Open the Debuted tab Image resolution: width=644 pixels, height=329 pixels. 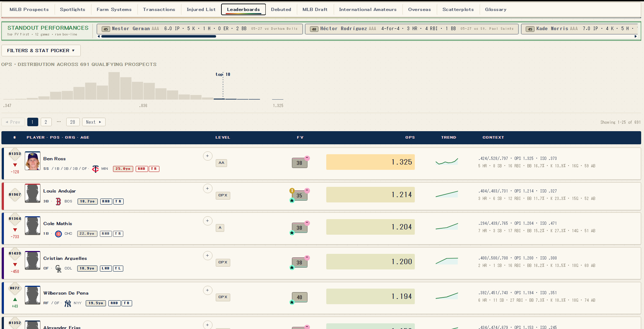click(281, 10)
